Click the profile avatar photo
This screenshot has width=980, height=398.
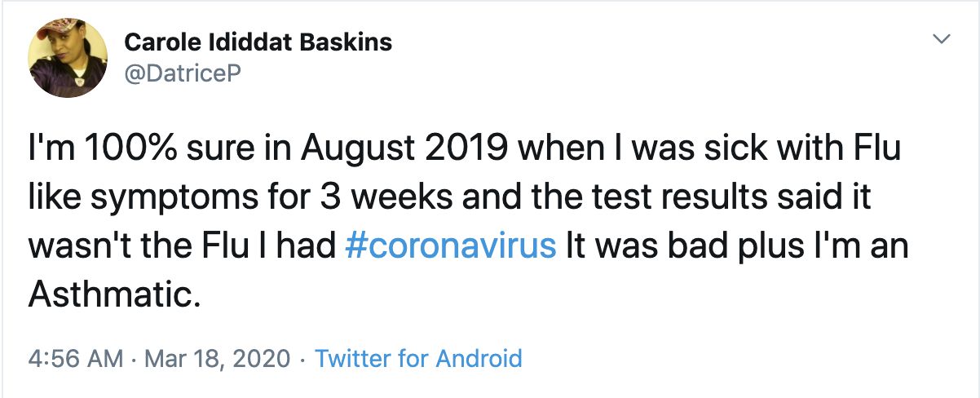click(x=68, y=57)
